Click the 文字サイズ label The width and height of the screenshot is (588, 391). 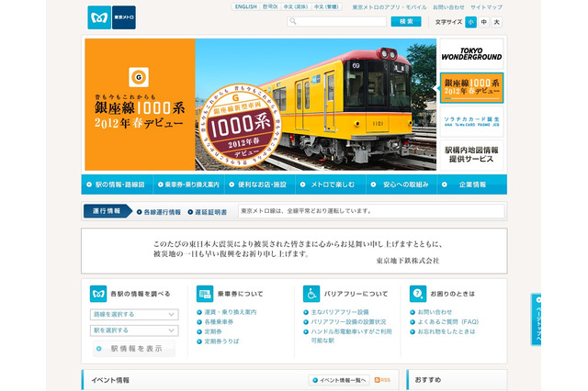448,22
